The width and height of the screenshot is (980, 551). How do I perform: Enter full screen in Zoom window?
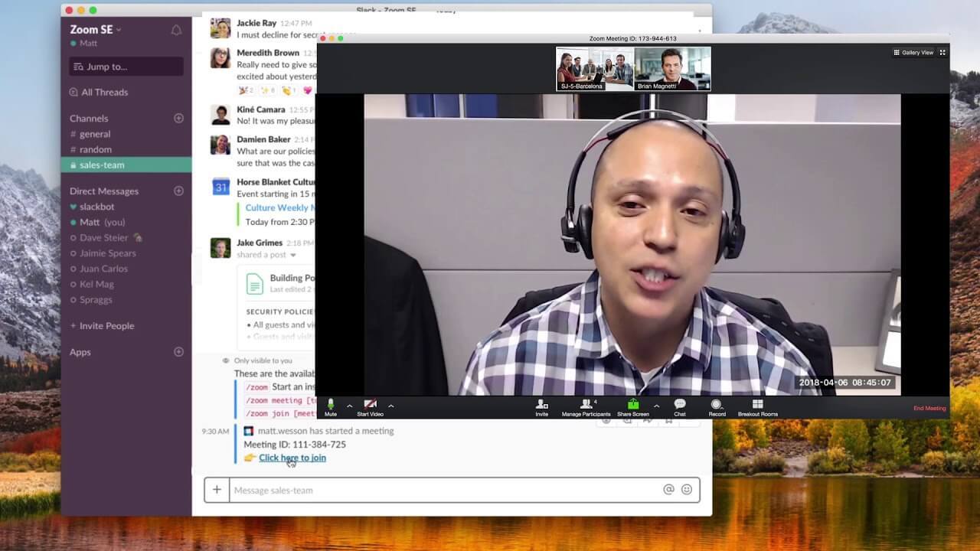tap(942, 53)
